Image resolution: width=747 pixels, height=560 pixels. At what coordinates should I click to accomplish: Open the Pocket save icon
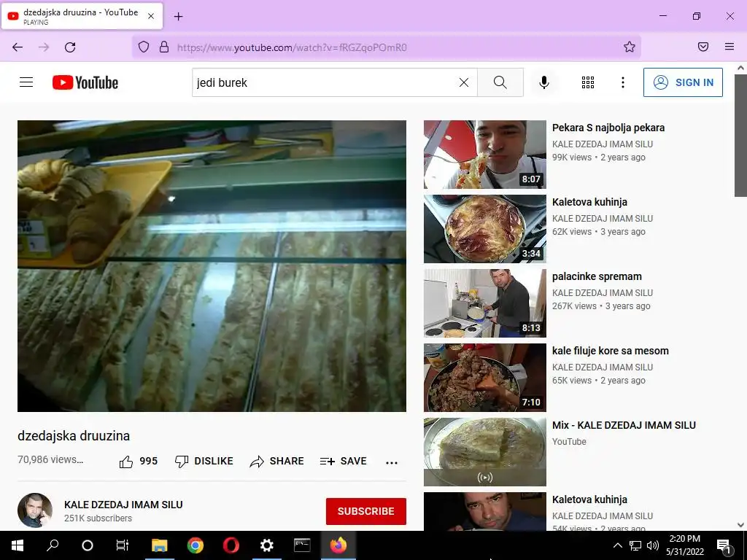point(703,47)
